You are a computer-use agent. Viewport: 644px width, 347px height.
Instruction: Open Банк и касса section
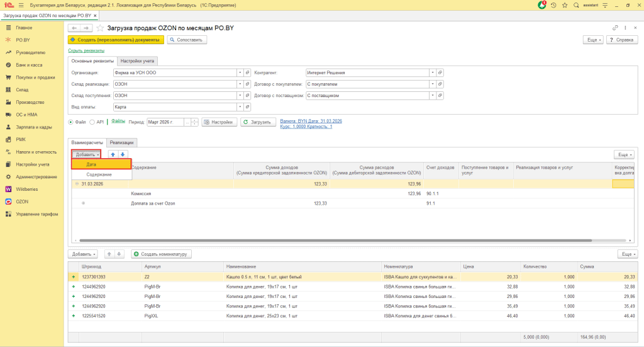[x=29, y=65]
